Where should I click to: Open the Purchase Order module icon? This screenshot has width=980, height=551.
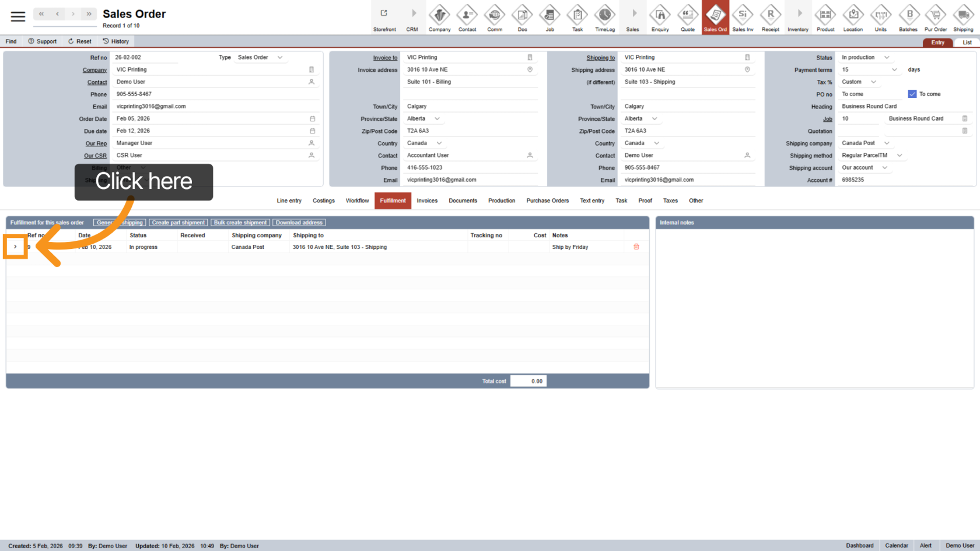pos(936,18)
